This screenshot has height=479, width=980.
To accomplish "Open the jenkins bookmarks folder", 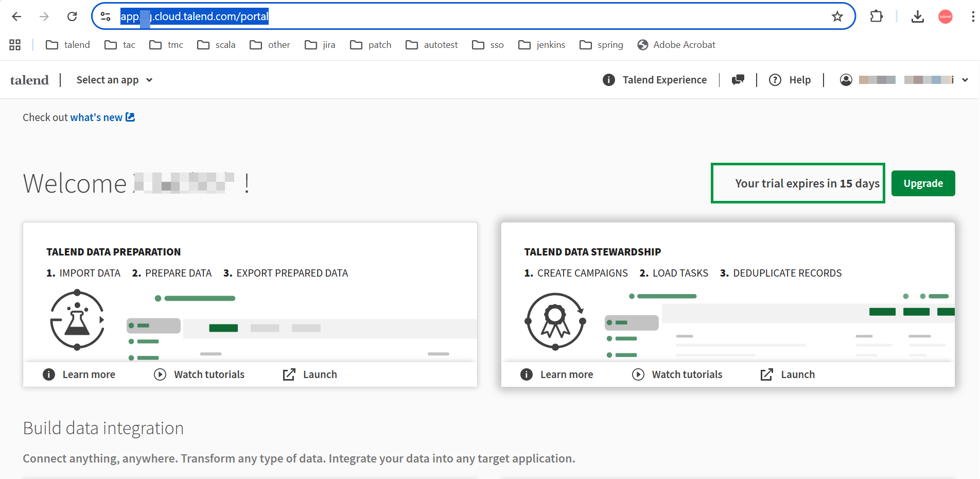I will (541, 45).
